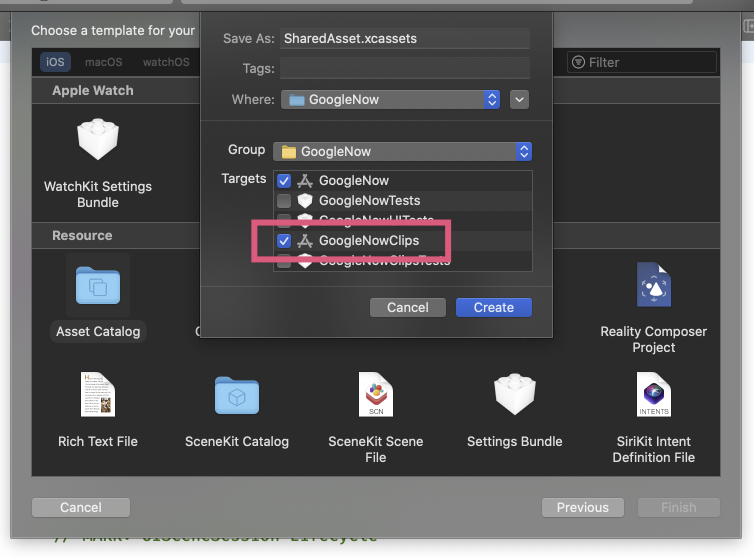Switch to the watchOS platform tab
This screenshot has height=557, width=754.
[166, 62]
